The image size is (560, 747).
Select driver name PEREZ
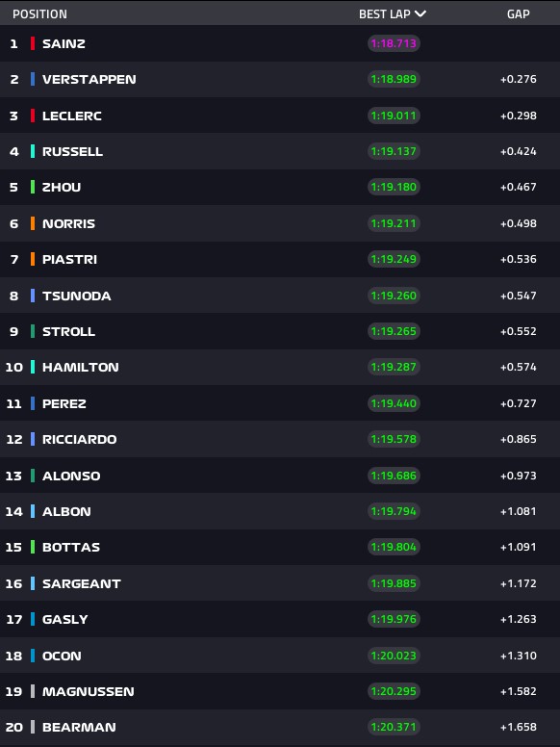[x=64, y=403]
